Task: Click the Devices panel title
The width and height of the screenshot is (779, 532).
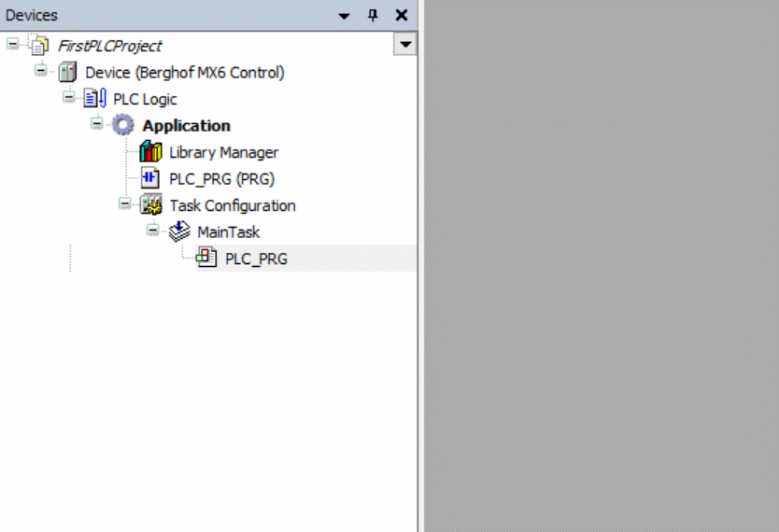Action: 32,15
